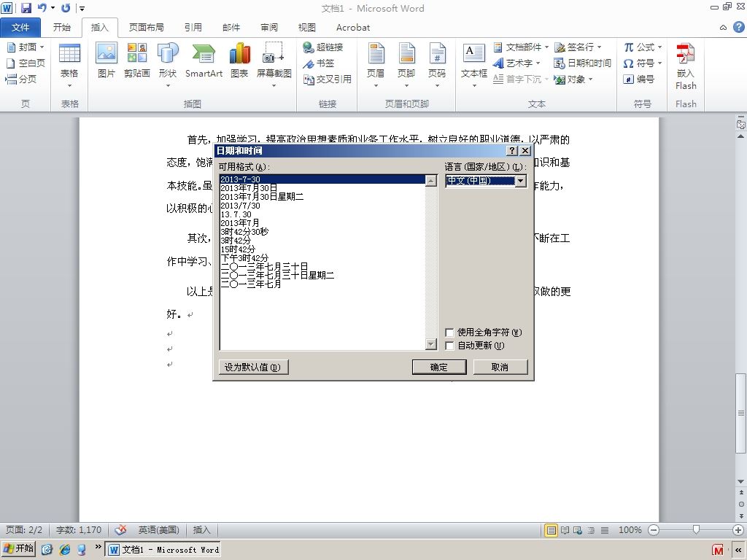747x560 pixels.
Task: Expand the Cover Page (封面) dropdown arrow
Action: tap(42, 47)
